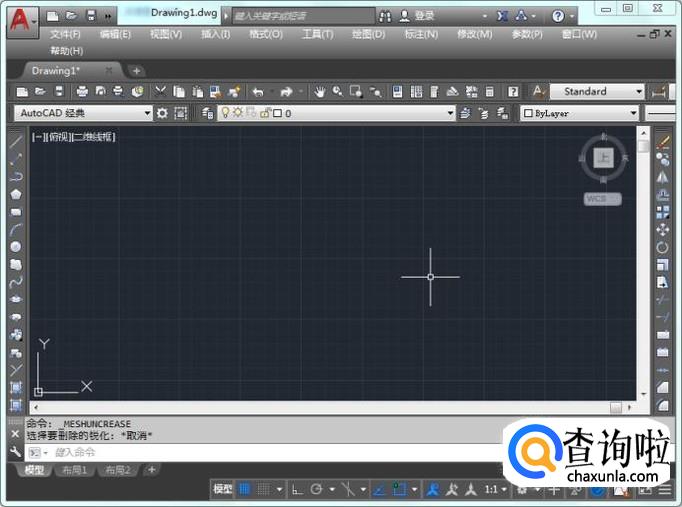Open the Standard text style dropdown
682x507 pixels.
point(597,91)
